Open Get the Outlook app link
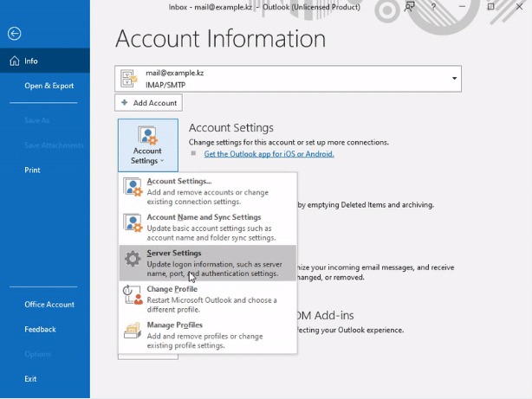Viewport: 532px width, 399px height. (x=269, y=154)
